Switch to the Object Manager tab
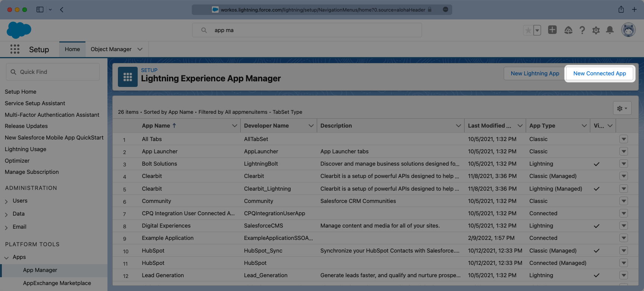Image resolution: width=644 pixels, height=291 pixels. pos(111,49)
